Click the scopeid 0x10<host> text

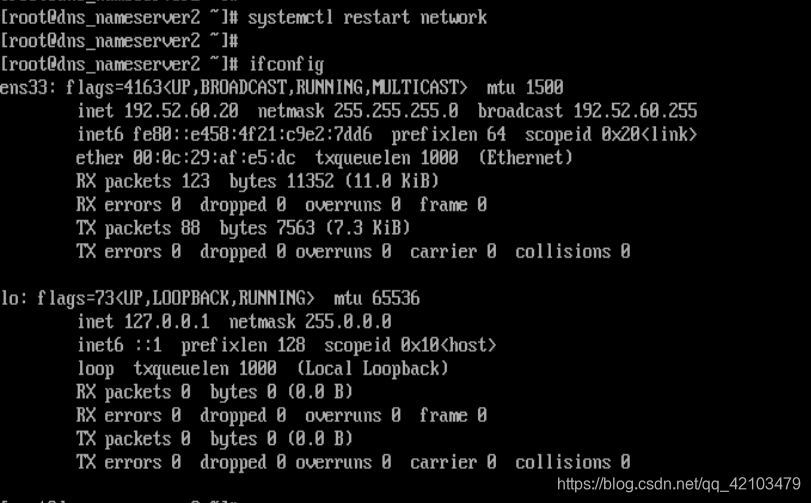410,345
